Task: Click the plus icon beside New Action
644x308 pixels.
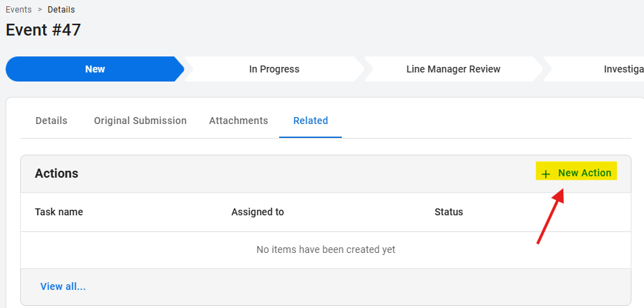Action: [x=546, y=174]
